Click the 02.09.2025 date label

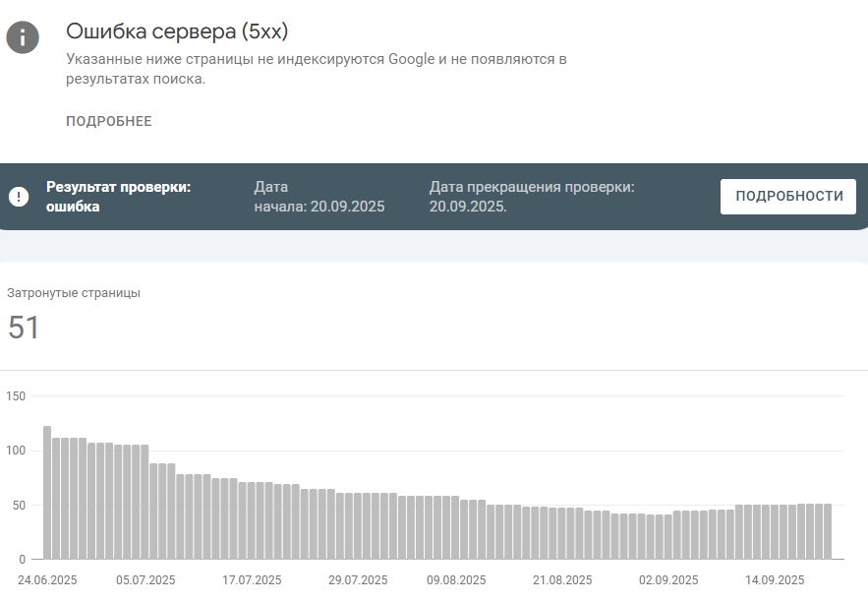(x=668, y=579)
